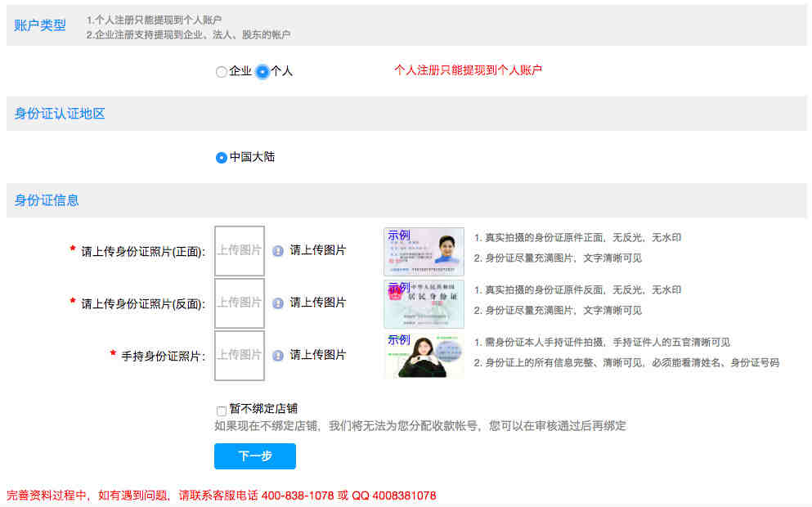The height and width of the screenshot is (507, 812).
Task: Click the 请上传身份证照片(正面) label
Action: (143, 252)
